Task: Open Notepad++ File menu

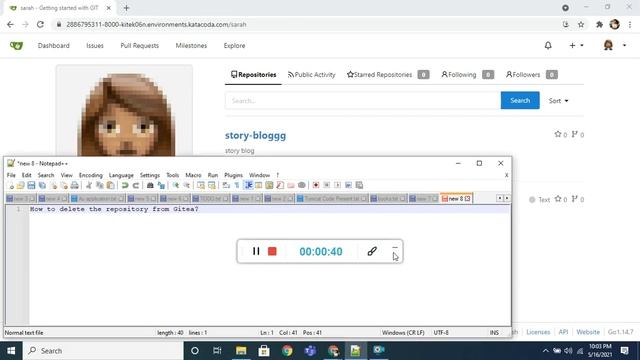Action: [11, 175]
